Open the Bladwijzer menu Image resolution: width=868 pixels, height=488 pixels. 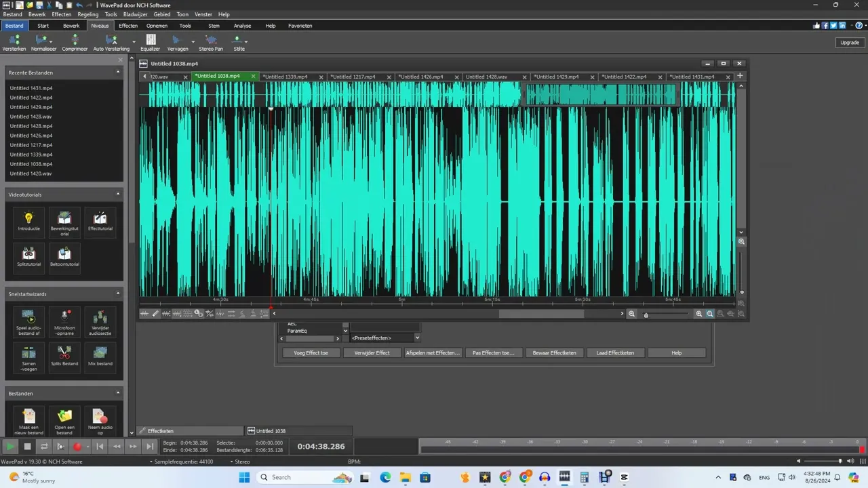[x=136, y=14]
